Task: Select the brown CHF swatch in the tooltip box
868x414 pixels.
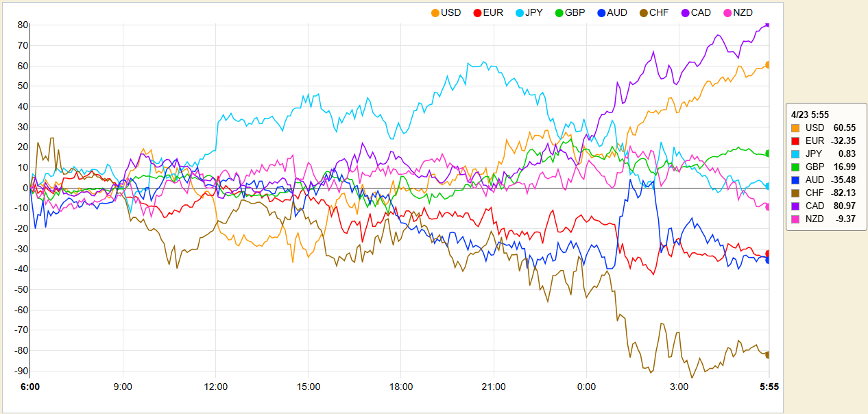Action: (795, 193)
